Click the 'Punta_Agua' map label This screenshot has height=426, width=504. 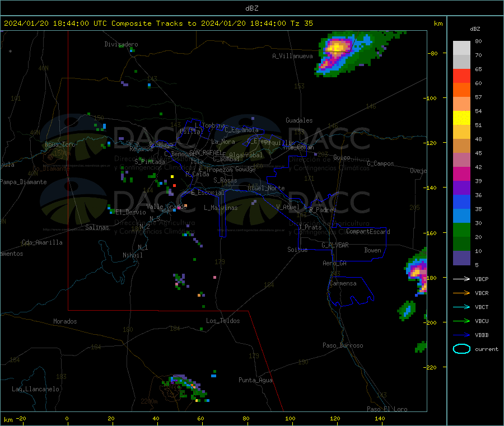tap(255, 380)
